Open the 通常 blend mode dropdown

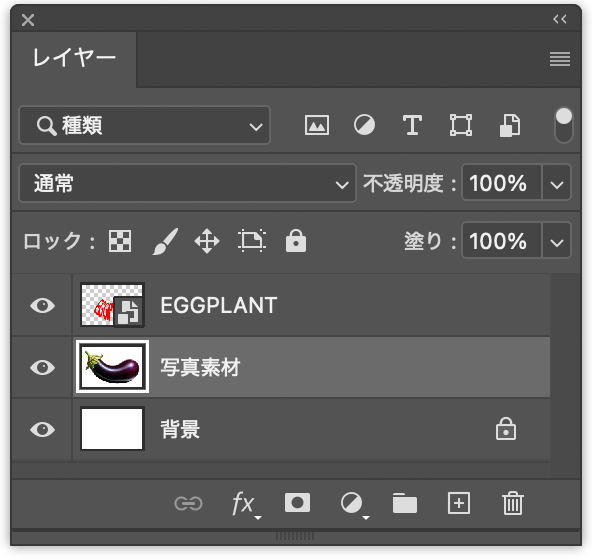click(188, 183)
